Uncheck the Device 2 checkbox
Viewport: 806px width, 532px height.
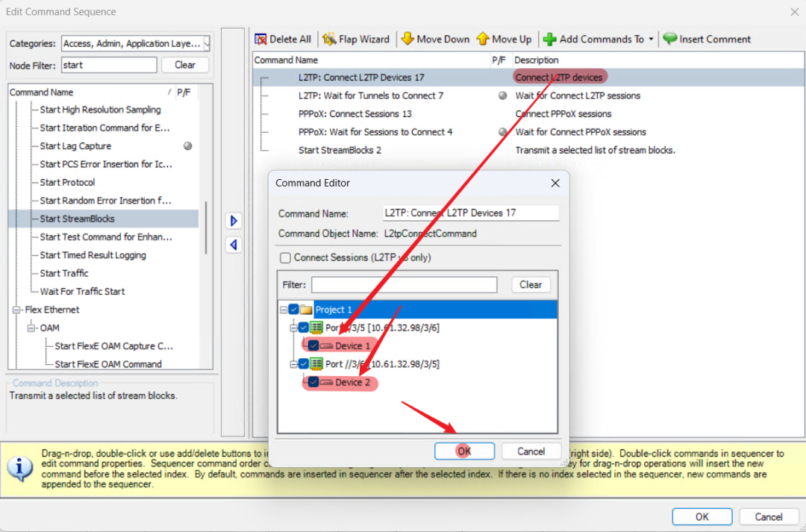click(313, 382)
